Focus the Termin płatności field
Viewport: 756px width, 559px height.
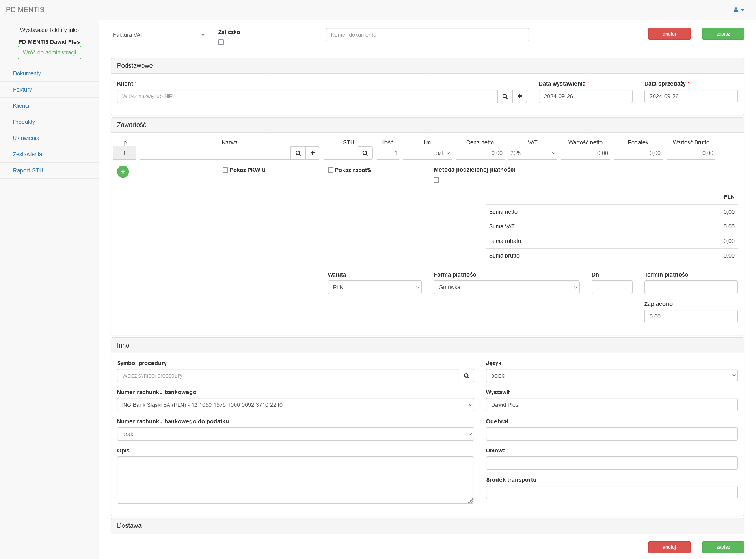point(691,287)
